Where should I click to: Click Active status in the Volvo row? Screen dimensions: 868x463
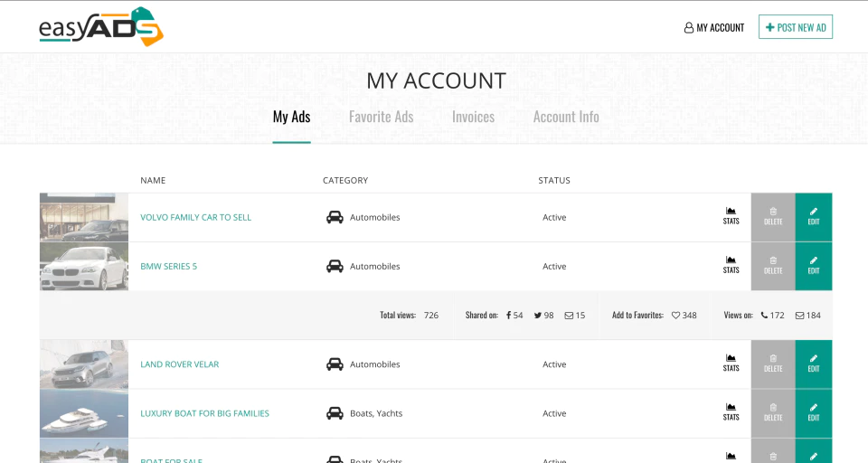coord(554,218)
